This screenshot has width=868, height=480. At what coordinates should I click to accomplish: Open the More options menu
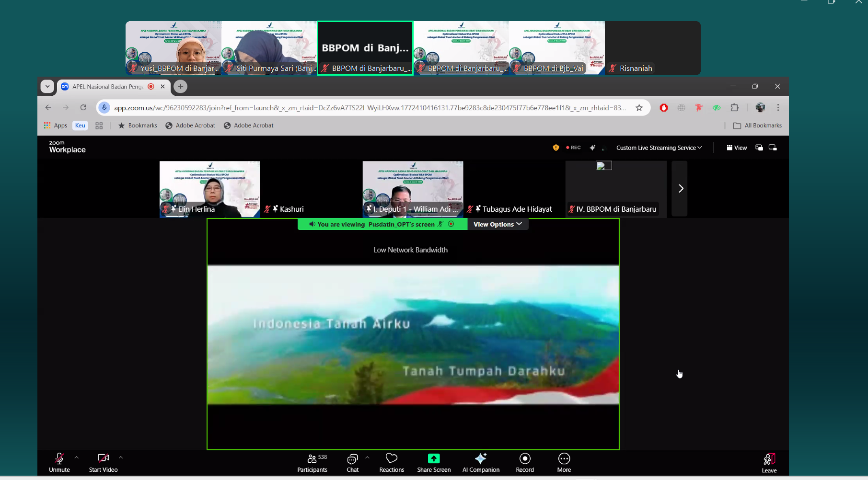[564, 463]
